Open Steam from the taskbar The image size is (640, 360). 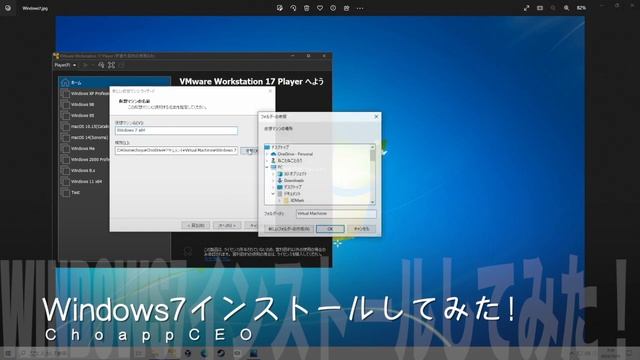click(221, 353)
